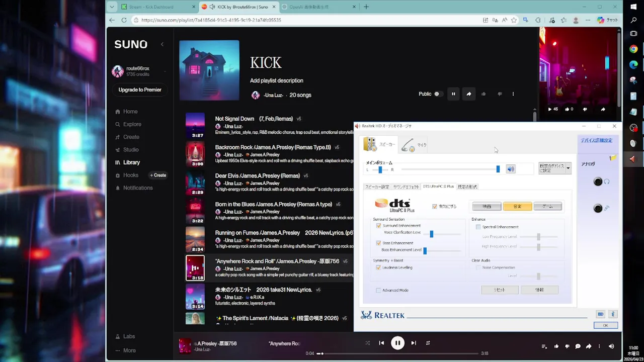Pause playback in the Suno bottom player
The width and height of the screenshot is (644, 362).
click(x=397, y=343)
